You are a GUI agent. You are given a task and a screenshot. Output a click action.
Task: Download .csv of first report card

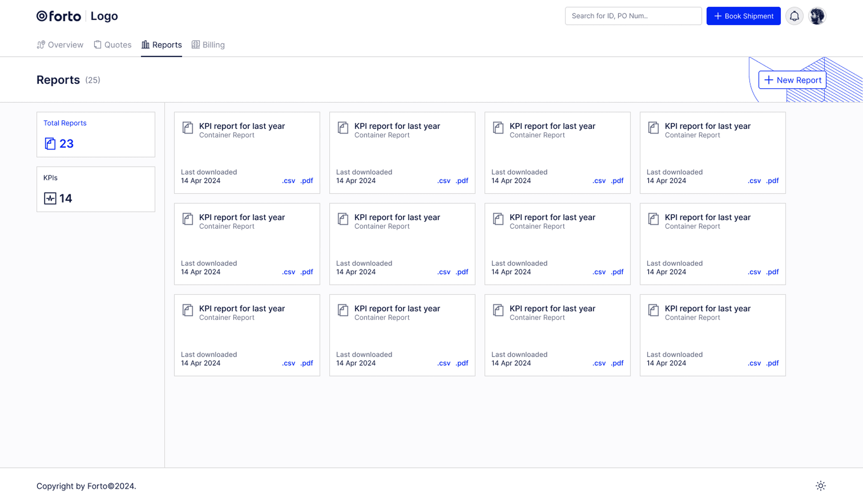pyautogui.click(x=288, y=181)
